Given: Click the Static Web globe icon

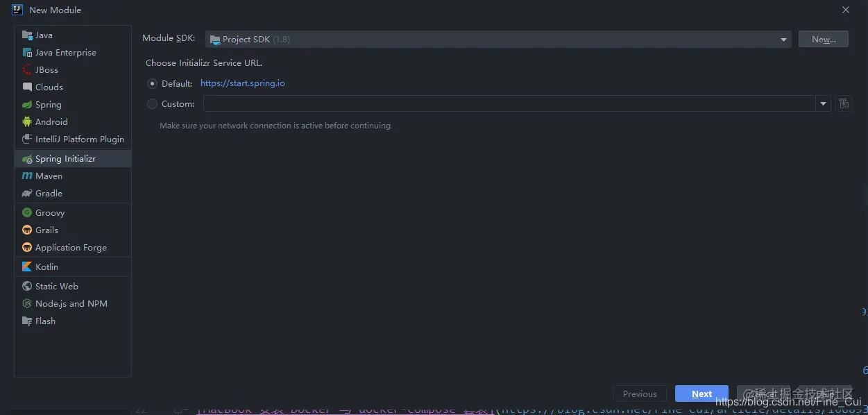Looking at the screenshot, I should coord(27,287).
